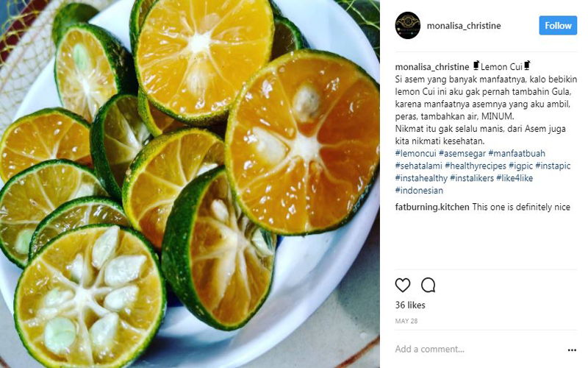Open the #like4like hashtag
Screen dimensions: 588x368
click(514, 178)
